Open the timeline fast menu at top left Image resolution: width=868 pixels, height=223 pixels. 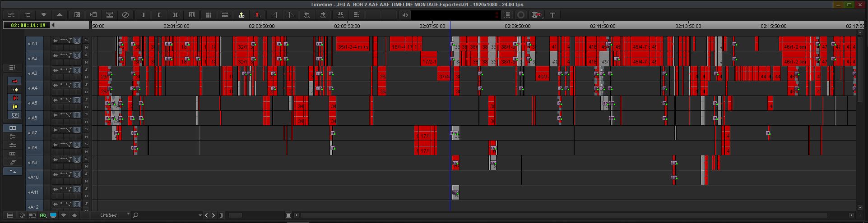tap(11, 15)
